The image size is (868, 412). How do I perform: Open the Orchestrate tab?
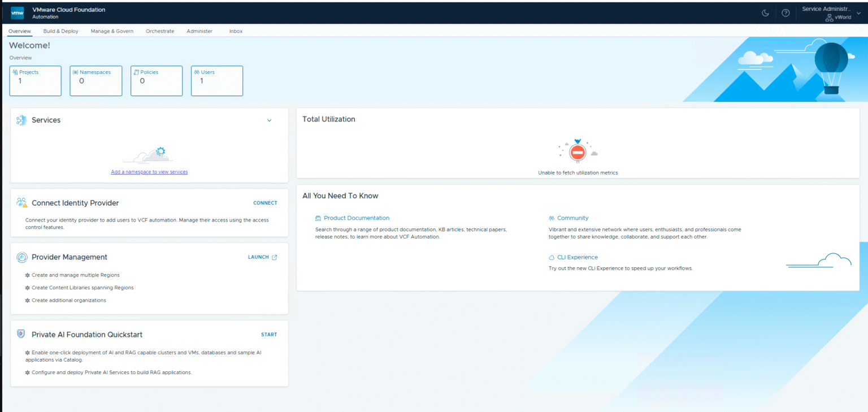point(160,31)
